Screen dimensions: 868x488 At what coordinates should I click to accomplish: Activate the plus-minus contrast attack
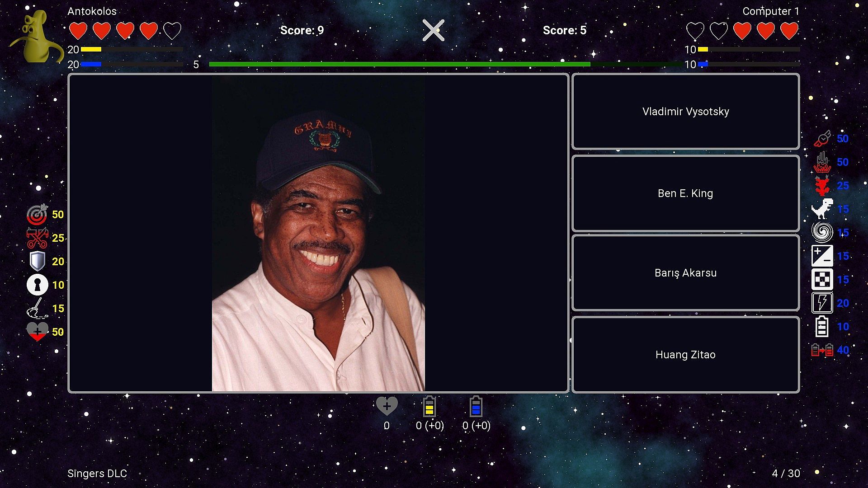[x=822, y=256]
